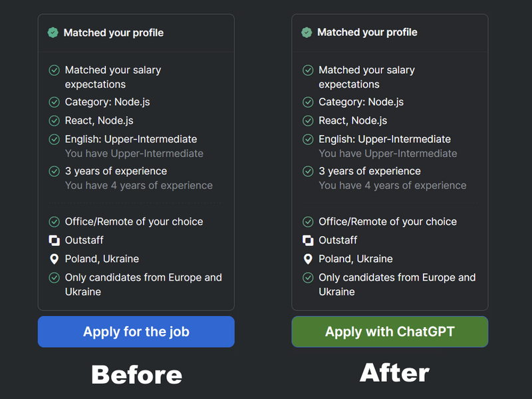Click the large Before caption label
Viewport: 532px width, 399px height.
pos(136,374)
